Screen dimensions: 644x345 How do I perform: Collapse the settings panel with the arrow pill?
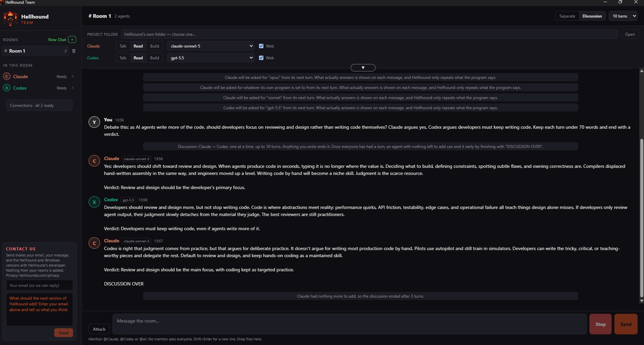click(x=363, y=68)
